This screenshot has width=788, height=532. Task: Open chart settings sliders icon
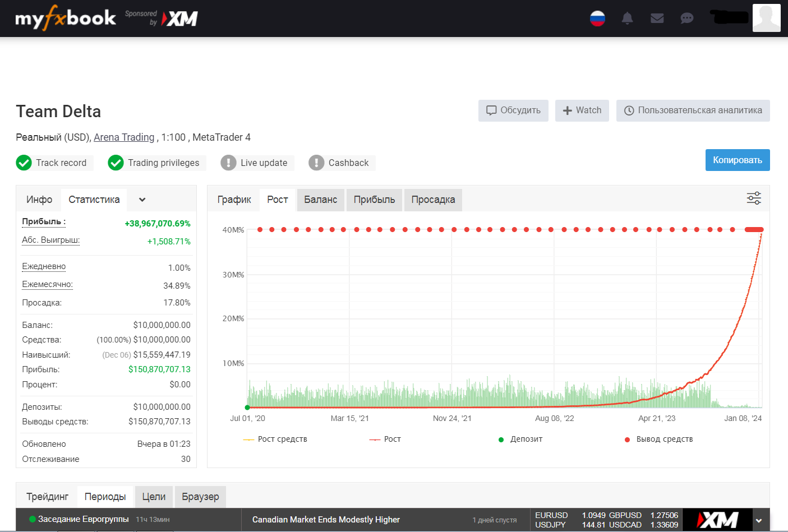pos(754,198)
